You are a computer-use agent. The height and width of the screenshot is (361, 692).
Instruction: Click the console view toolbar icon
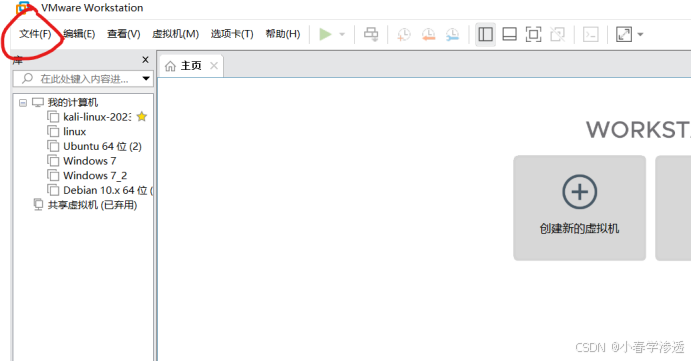590,34
